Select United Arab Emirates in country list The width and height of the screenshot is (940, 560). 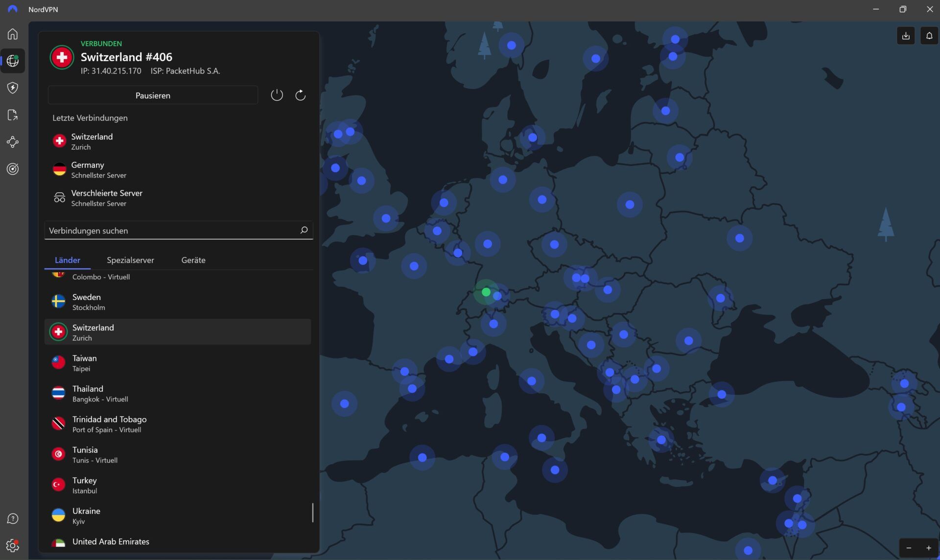click(x=178, y=541)
